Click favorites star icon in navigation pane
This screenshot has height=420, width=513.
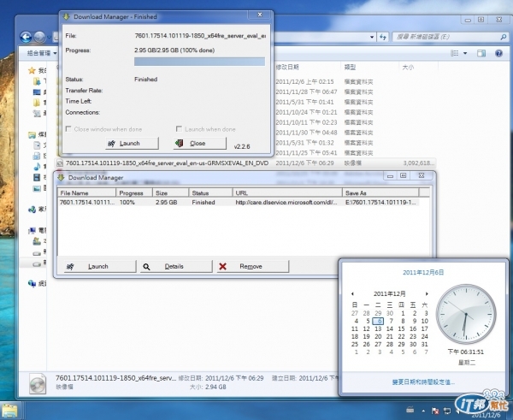click(32, 70)
